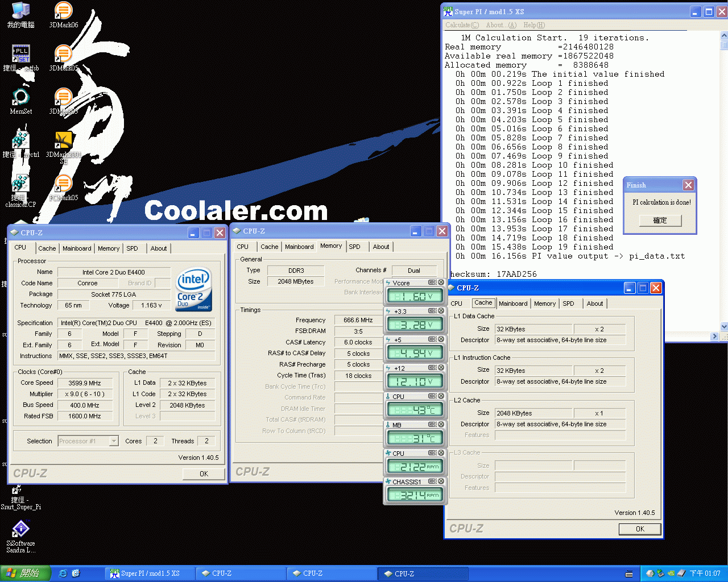
Task: Click the CAS# Latency value 6.0 clocks
Action: tap(358, 342)
